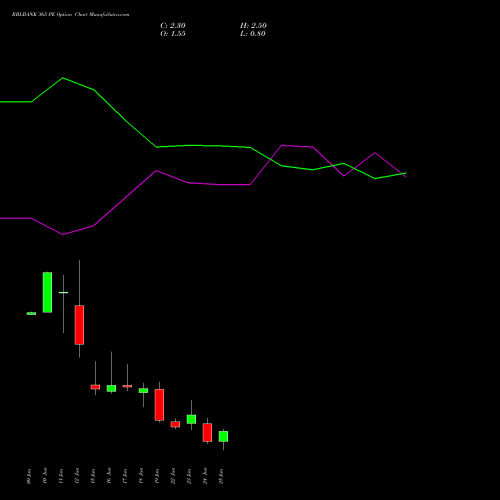This screenshot has width=500, height=500.
Task: Click the magenta indicator line's lowest point
Action: pos(63,235)
